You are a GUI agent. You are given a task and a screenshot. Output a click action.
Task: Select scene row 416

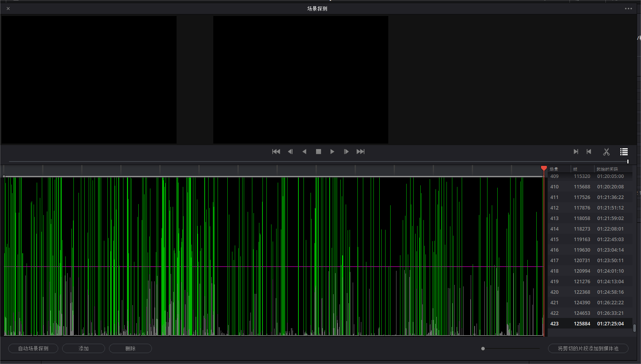pos(590,250)
